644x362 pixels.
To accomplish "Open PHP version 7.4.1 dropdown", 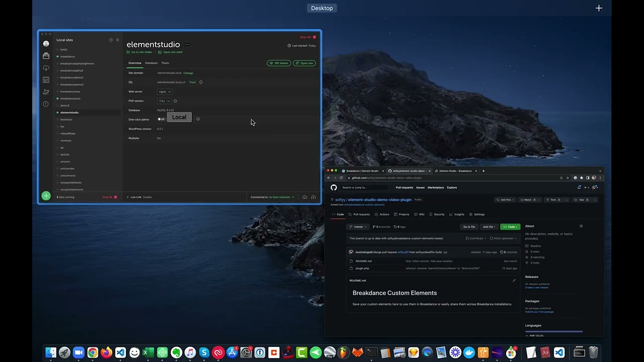I will (165, 101).
